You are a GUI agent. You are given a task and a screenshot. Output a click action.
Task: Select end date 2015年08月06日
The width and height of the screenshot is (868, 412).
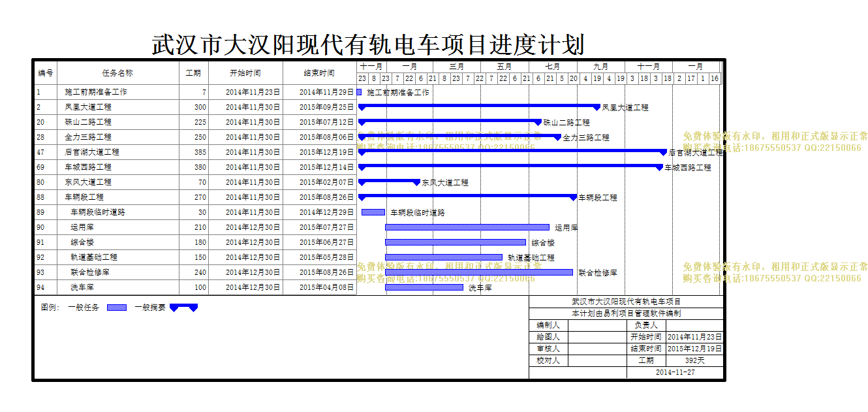(x=326, y=137)
